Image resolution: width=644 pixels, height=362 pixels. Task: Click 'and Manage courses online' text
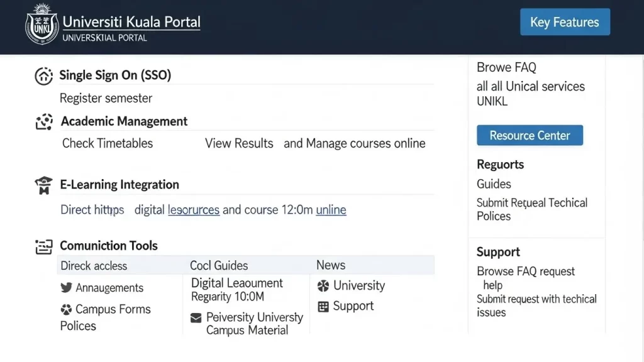(x=355, y=143)
